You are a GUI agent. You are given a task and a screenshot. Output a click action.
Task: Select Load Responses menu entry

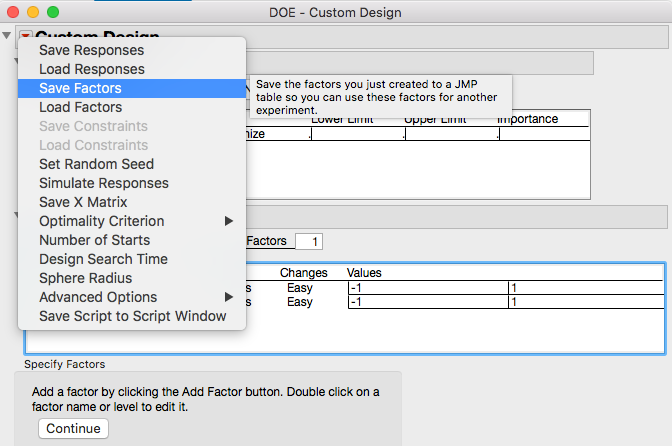point(92,69)
